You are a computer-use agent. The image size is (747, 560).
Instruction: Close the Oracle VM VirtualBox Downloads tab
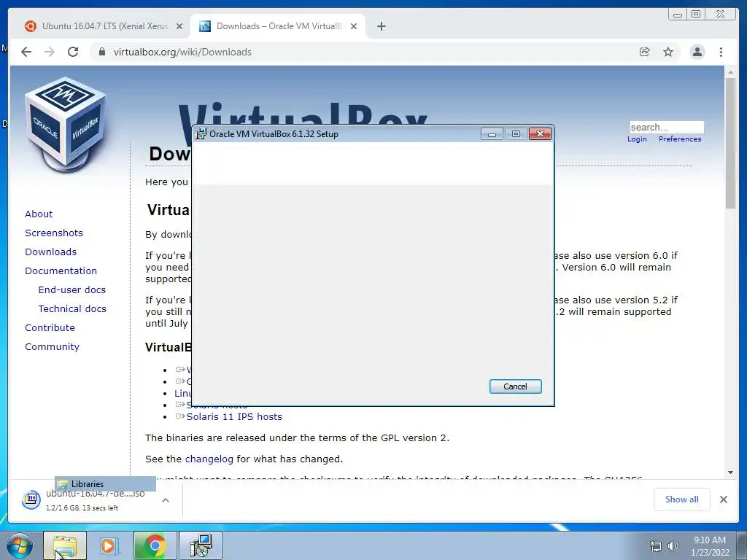pos(354,26)
